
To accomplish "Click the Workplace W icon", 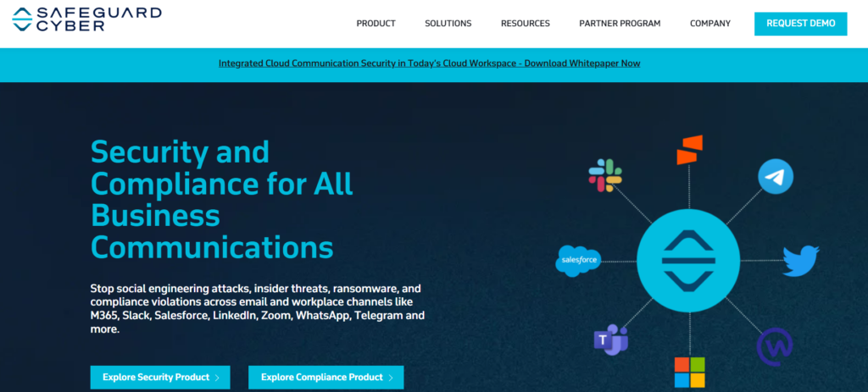I will pos(774,345).
